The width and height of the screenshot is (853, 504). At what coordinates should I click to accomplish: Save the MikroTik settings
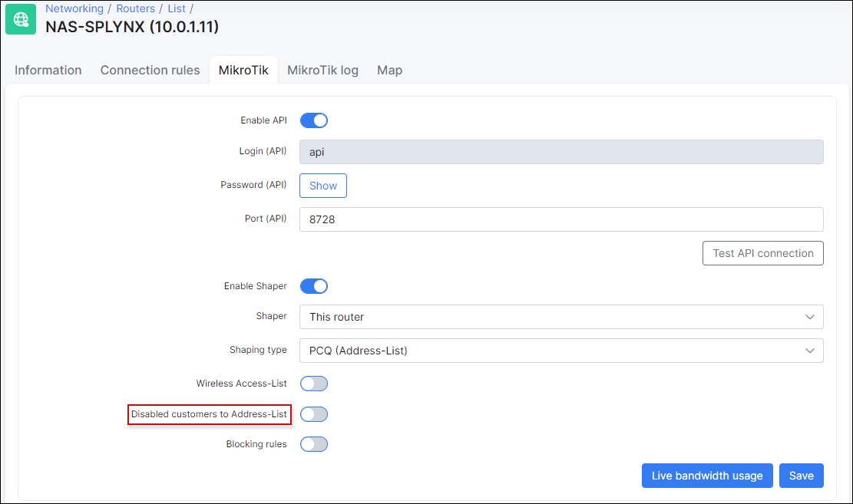801,476
